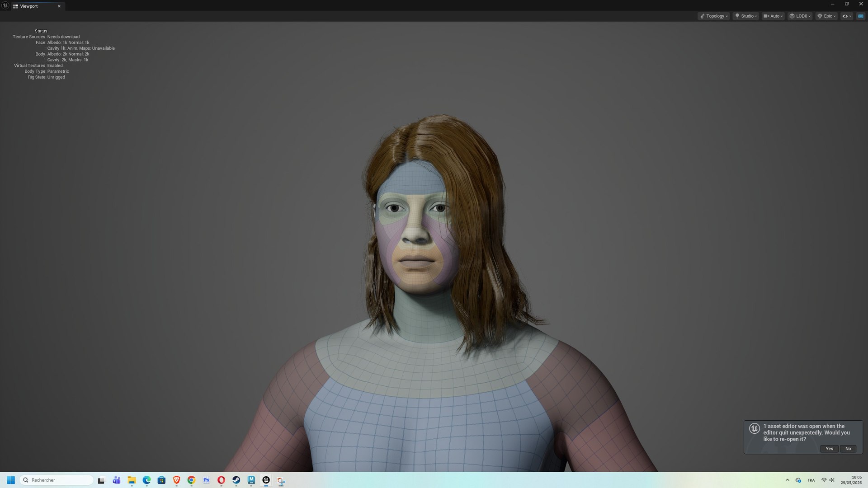Open the FRA language input switcher
868x488 pixels.
[x=811, y=480]
